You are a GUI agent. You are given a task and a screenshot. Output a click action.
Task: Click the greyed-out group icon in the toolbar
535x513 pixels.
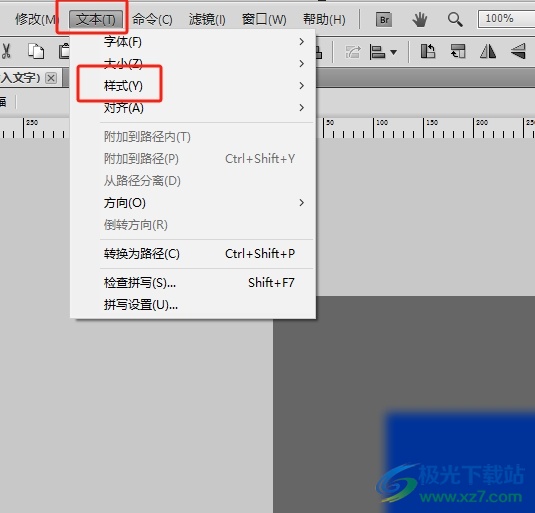click(x=353, y=52)
